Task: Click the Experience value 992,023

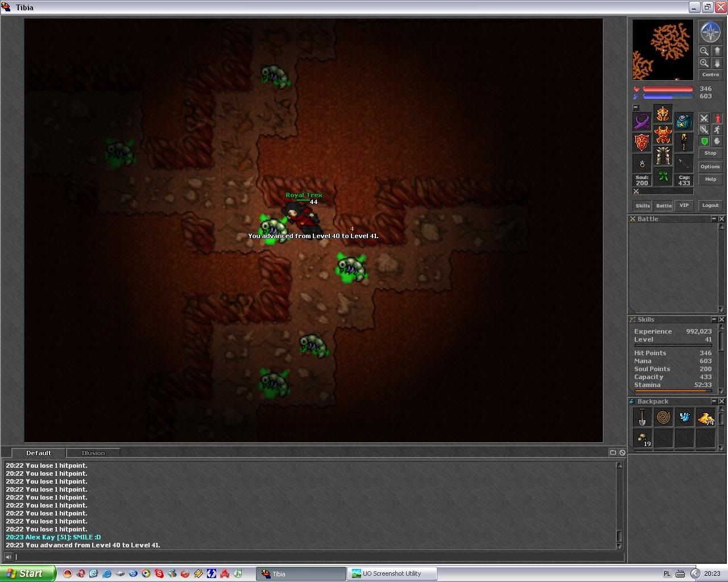Action: tap(699, 331)
